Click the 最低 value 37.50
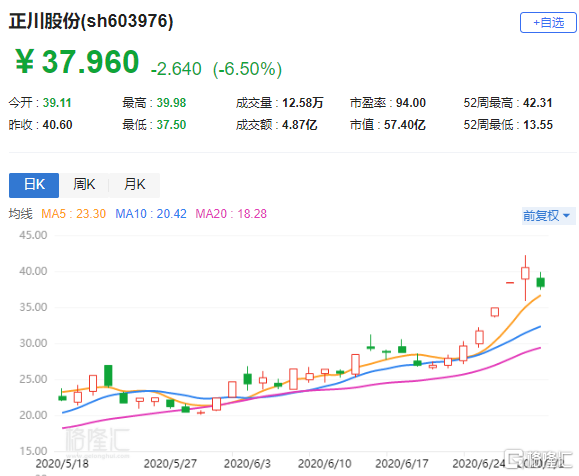This screenshot has height=476, width=579. click(x=171, y=125)
